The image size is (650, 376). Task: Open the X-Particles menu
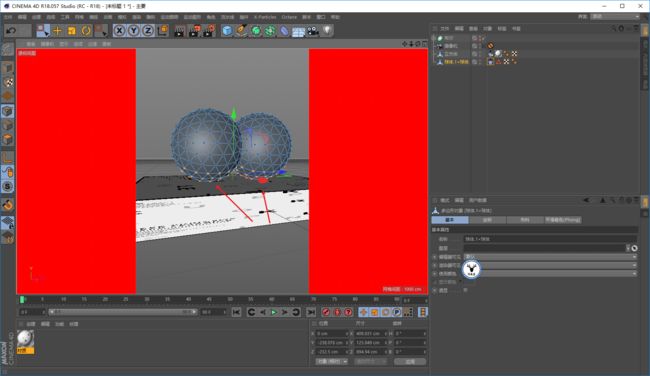click(x=265, y=17)
